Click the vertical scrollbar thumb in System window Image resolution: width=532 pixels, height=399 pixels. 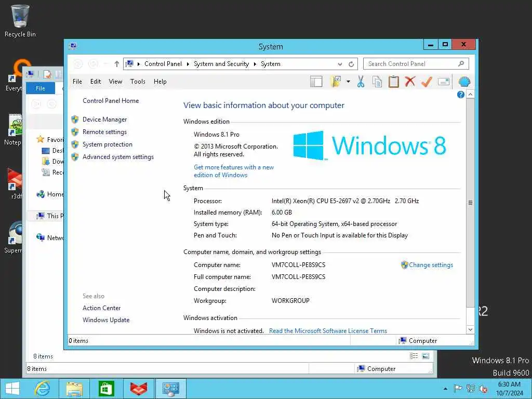[x=470, y=203]
